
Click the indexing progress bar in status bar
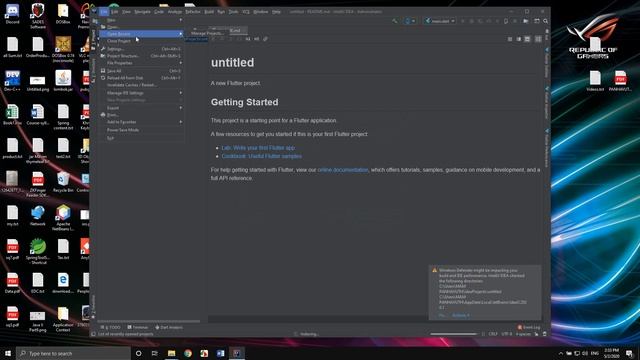[453, 334]
